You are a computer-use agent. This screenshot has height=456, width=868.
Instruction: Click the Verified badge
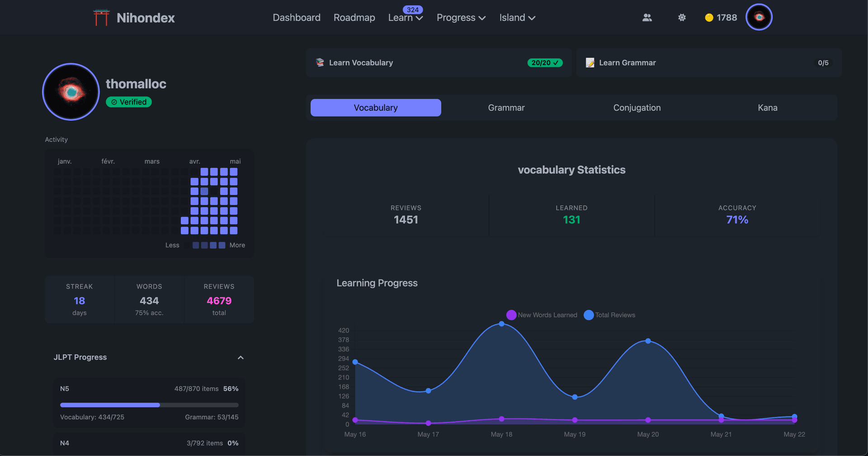pos(129,102)
